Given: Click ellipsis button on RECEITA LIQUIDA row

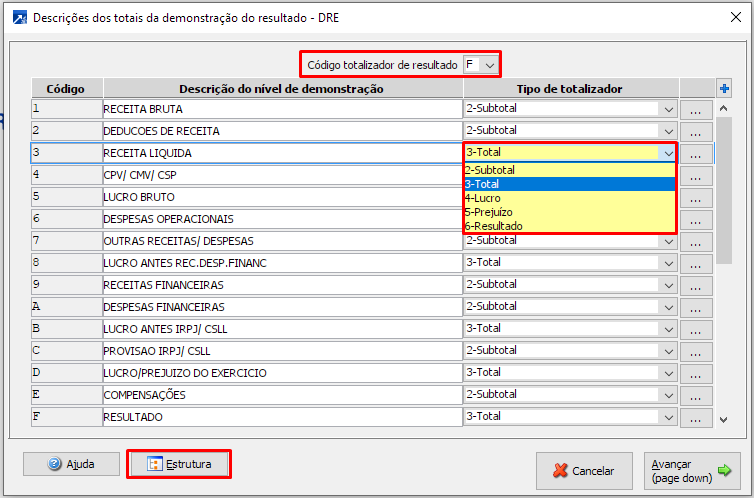Looking at the screenshot, I should click(x=696, y=153).
